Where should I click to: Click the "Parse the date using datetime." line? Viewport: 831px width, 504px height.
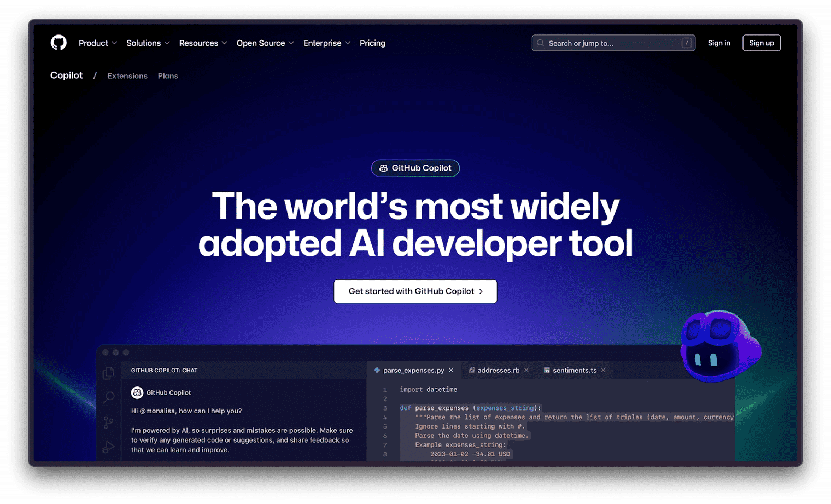pyautogui.click(x=472, y=436)
